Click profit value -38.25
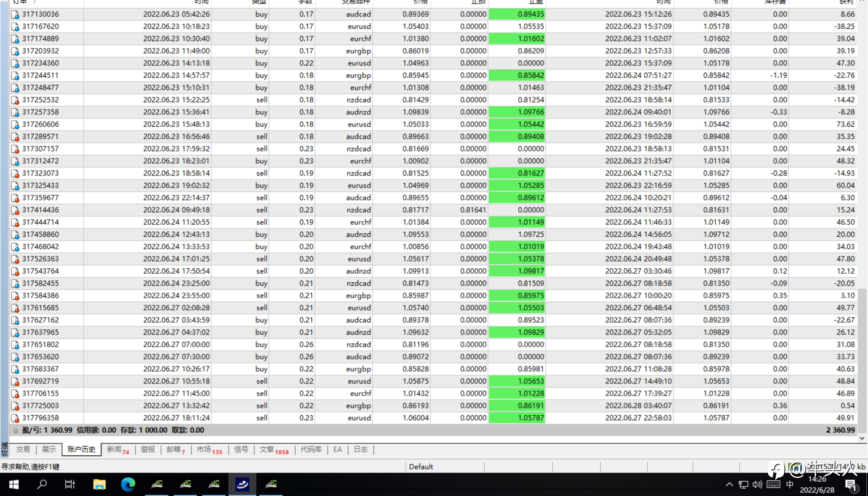 click(x=844, y=27)
